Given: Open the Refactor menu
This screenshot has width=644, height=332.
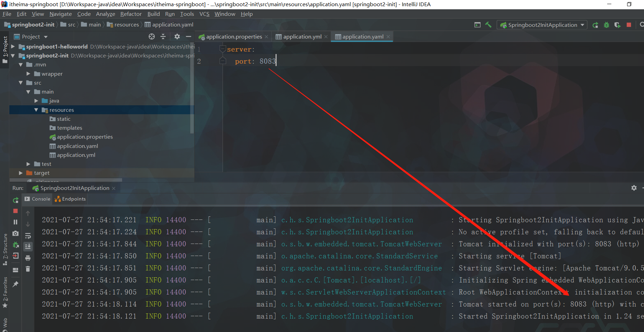Looking at the screenshot, I should click(131, 14).
